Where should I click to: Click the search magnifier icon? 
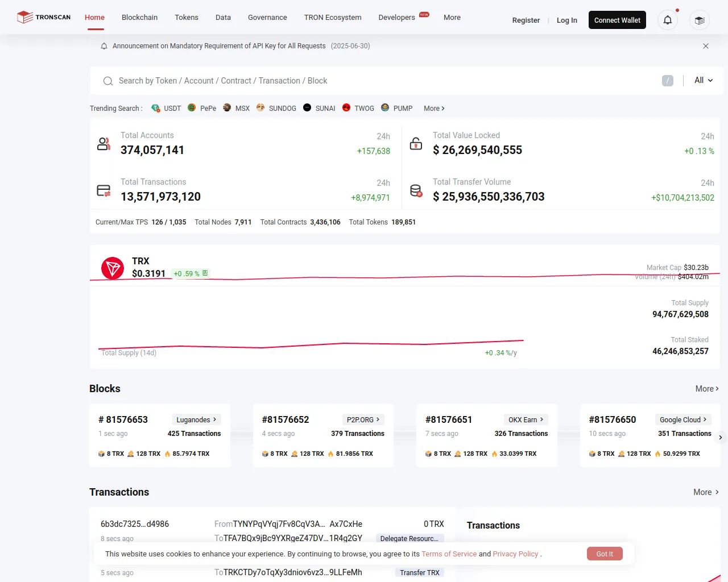108,81
